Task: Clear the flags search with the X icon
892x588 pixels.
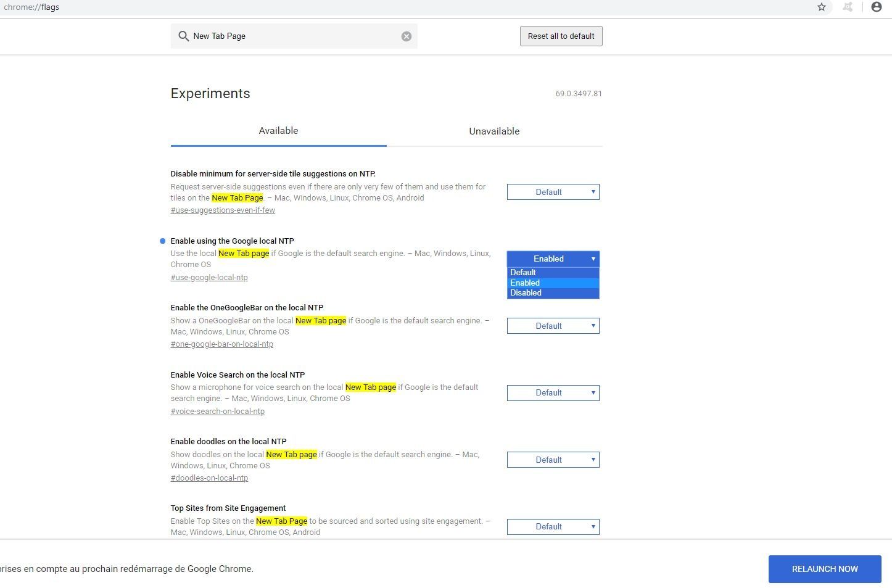Action: pyautogui.click(x=407, y=36)
